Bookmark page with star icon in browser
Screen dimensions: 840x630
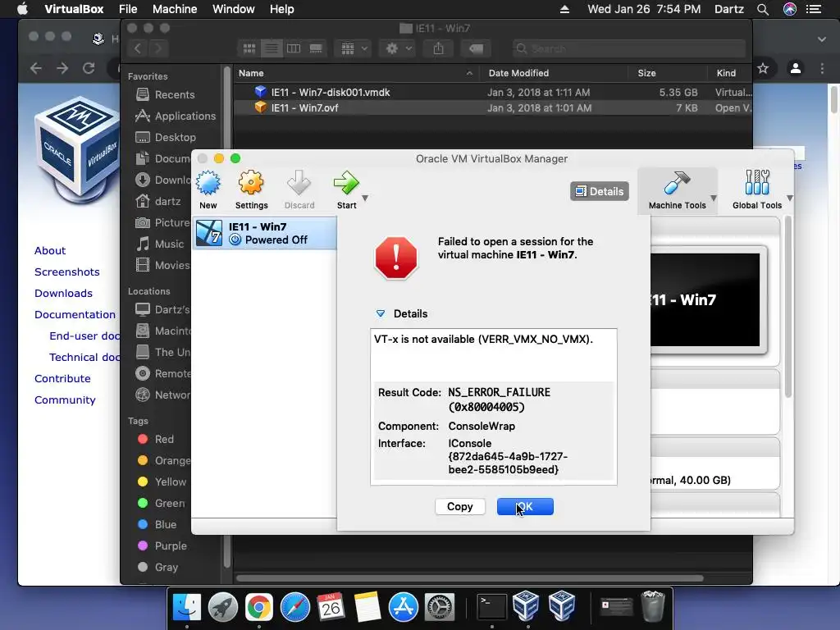[x=763, y=68]
